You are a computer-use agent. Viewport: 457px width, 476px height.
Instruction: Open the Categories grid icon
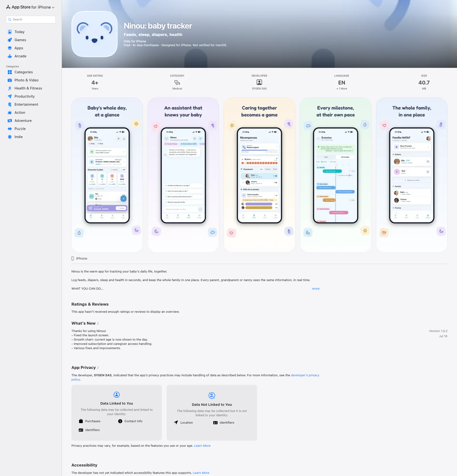coord(10,72)
